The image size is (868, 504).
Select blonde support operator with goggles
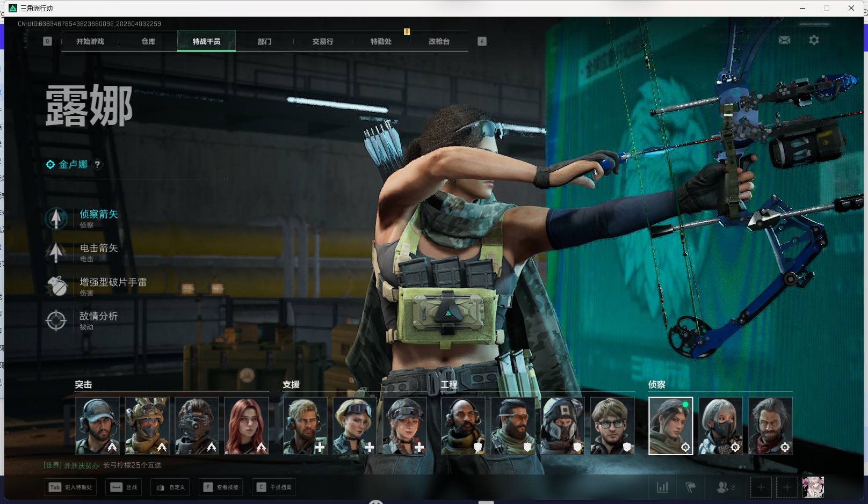(x=355, y=426)
